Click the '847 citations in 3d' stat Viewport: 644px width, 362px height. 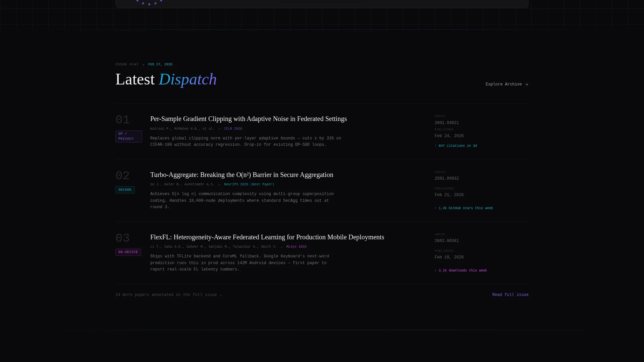coord(456,146)
